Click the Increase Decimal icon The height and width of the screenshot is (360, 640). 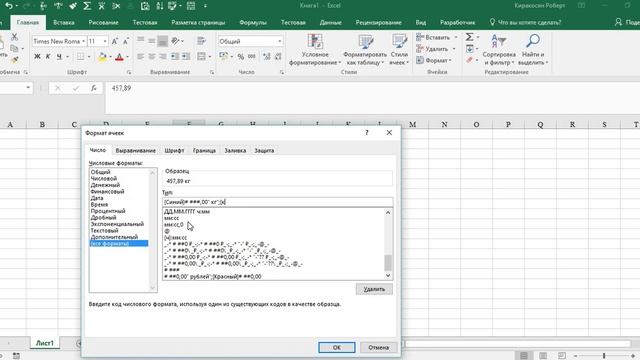(x=267, y=56)
